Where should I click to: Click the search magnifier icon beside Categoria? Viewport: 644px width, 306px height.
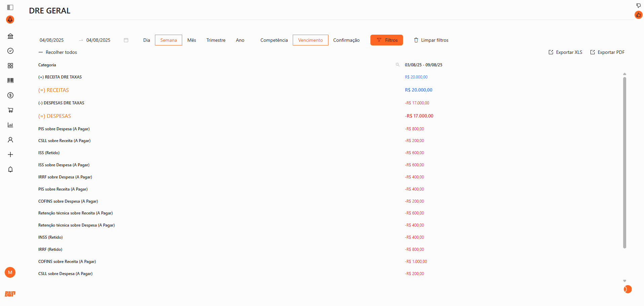[x=398, y=65]
